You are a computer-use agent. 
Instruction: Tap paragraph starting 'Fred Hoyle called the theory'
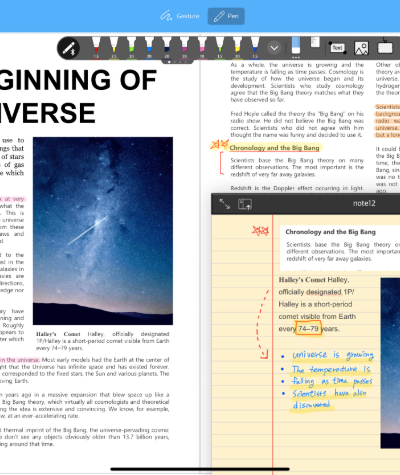tap(297, 124)
